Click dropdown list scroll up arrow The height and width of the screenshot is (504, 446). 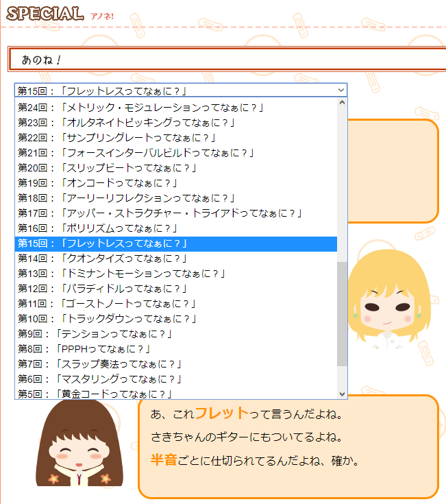(x=342, y=103)
